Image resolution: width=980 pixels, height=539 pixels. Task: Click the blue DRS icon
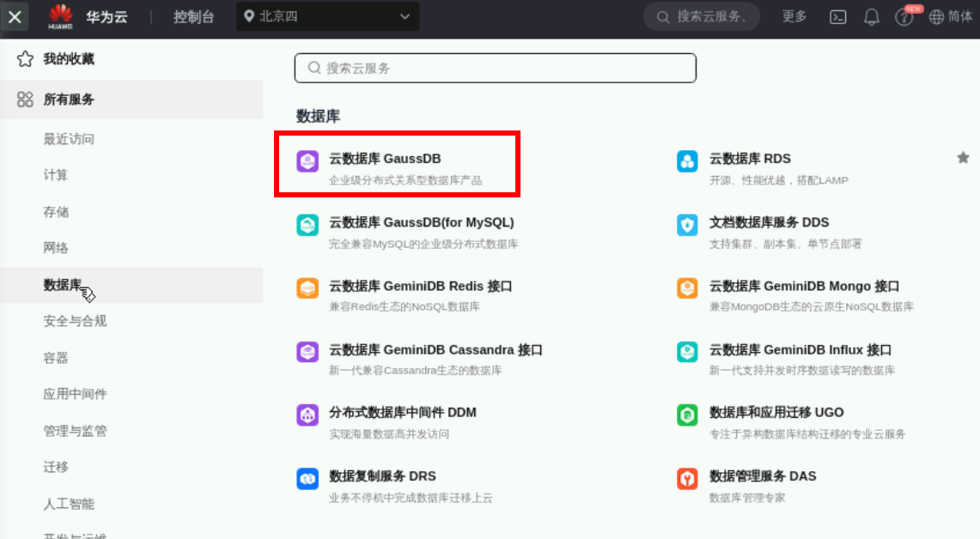point(307,478)
